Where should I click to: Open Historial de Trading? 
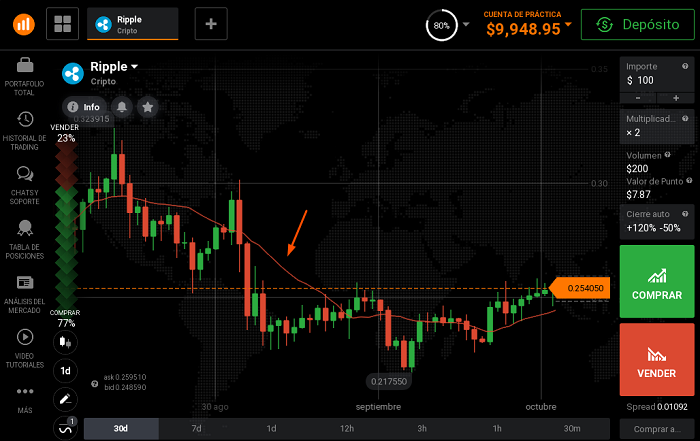point(25,131)
